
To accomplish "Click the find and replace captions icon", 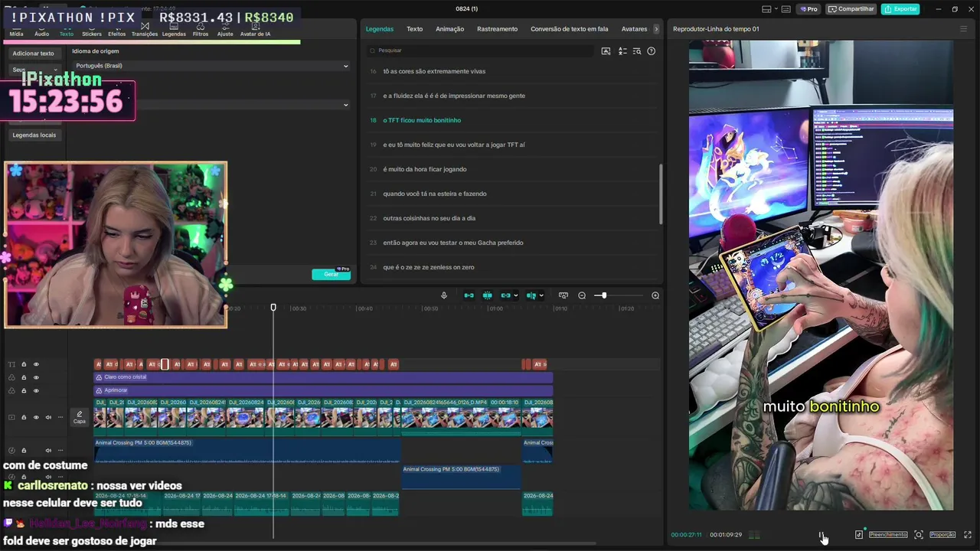I will (x=637, y=51).
